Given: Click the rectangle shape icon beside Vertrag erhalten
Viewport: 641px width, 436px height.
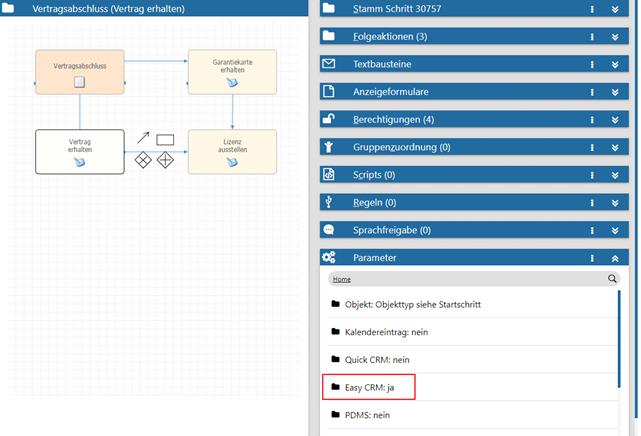Looking at the screenshot, I should click(166, 139).
